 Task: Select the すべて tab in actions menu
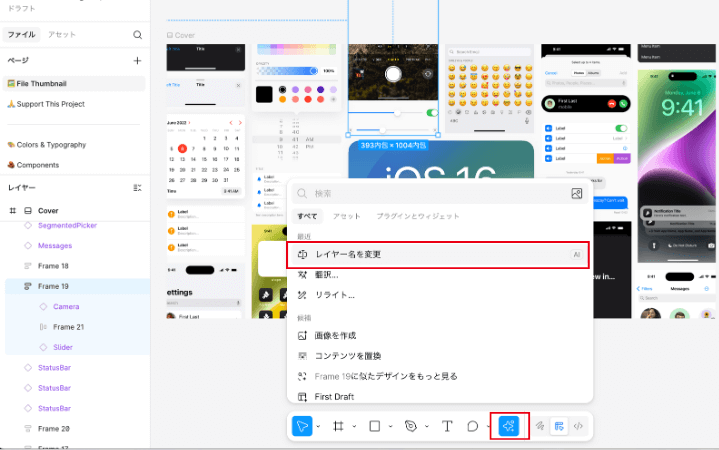tap(307, 216)
